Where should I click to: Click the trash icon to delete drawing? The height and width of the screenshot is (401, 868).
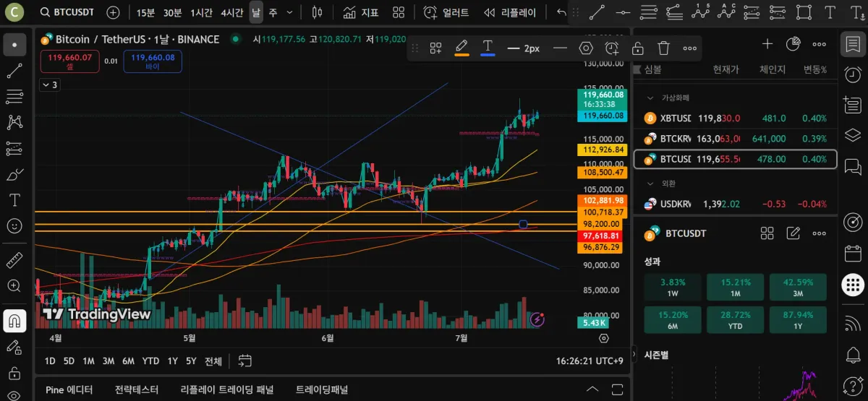pyautogui.click(x=664, y=48)
